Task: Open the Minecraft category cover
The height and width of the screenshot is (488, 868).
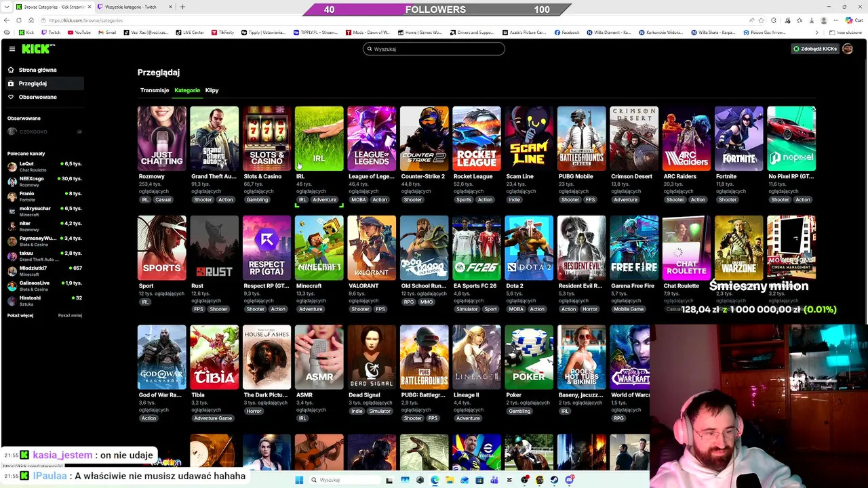Action: (319, 248)
